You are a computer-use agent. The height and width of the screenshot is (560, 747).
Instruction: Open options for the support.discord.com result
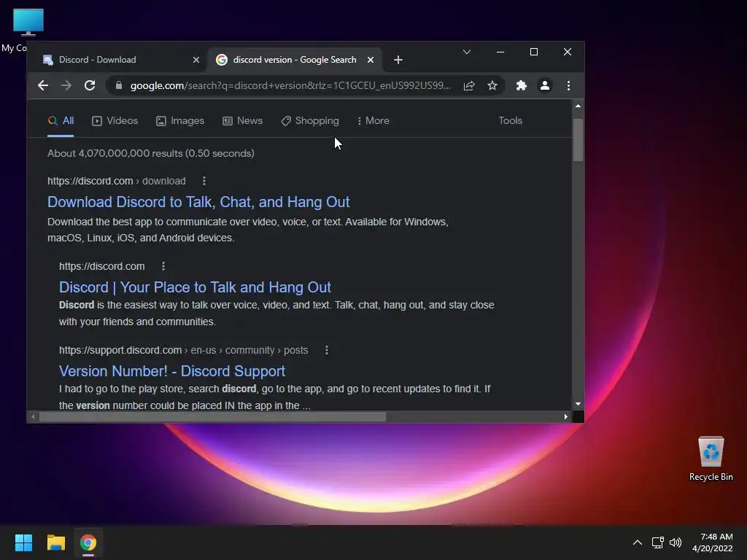coord(326,350)
